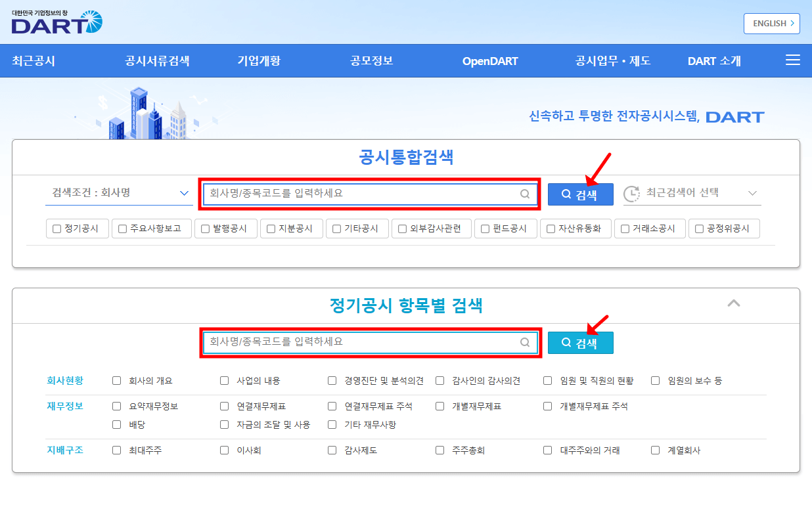Check the 임원의 보수 등 checkbox
Image resolution: width=812 pixels, height=505 pixels.
[655, 381]
